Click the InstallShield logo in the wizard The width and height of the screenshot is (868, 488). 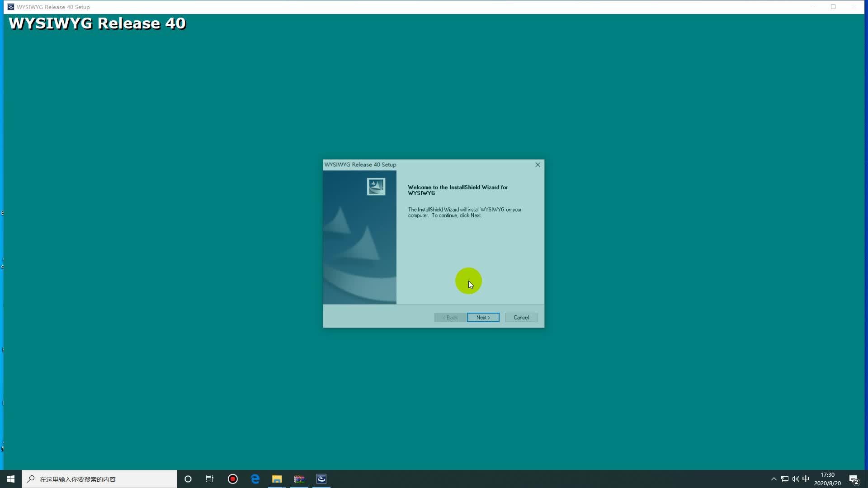[376, 187]
